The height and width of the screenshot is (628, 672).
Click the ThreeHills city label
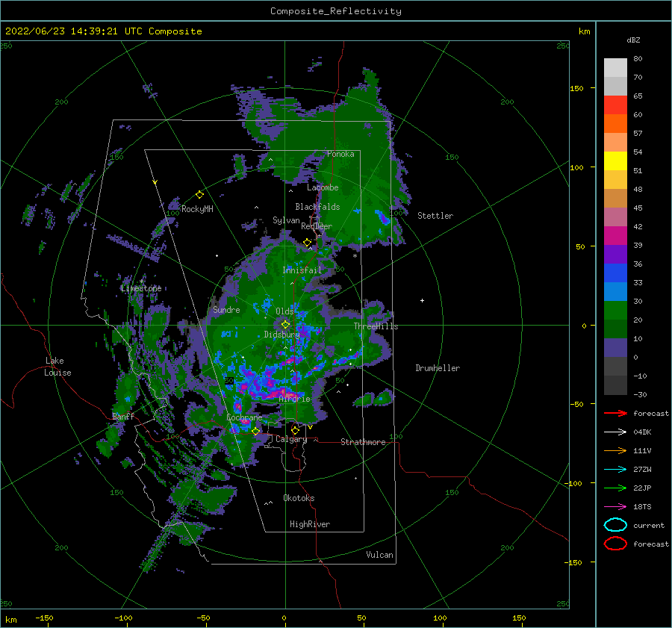[376, 326]
